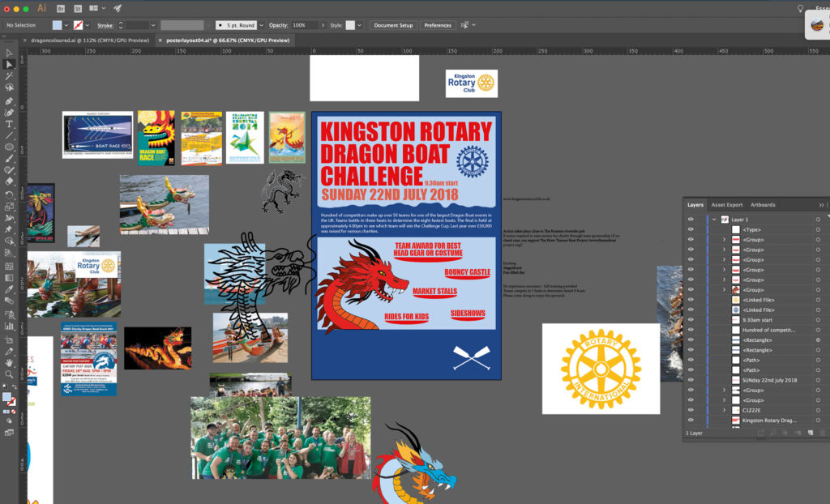Select the Direct Selection tool

(x=9, y=64)
